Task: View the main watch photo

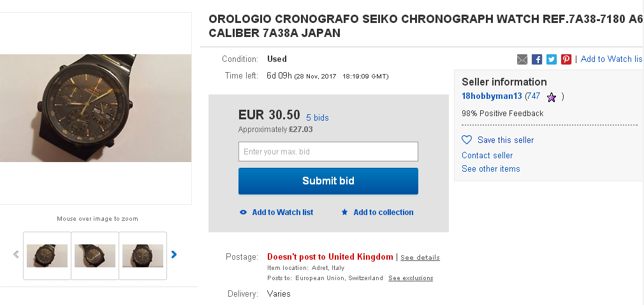Action: [96, 108]
